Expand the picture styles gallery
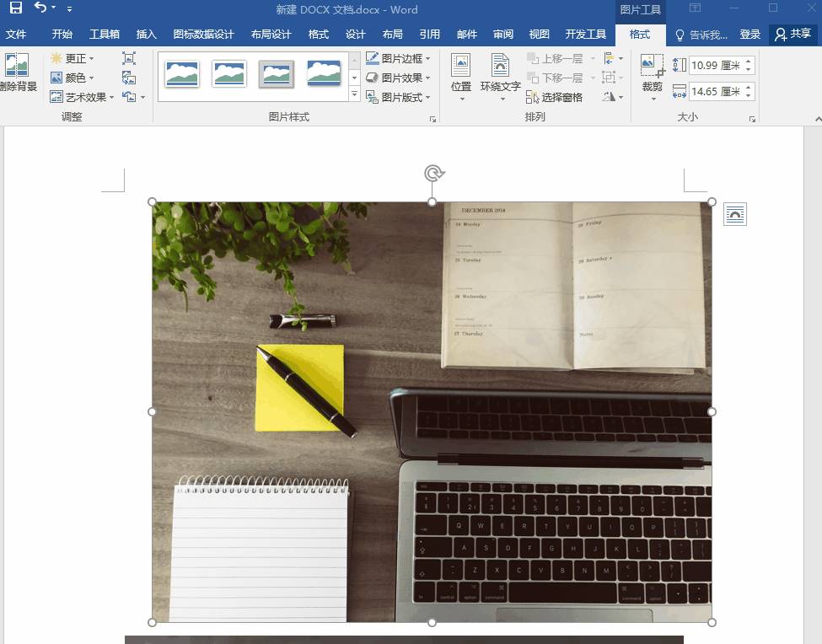 click(x=354, y=94)
